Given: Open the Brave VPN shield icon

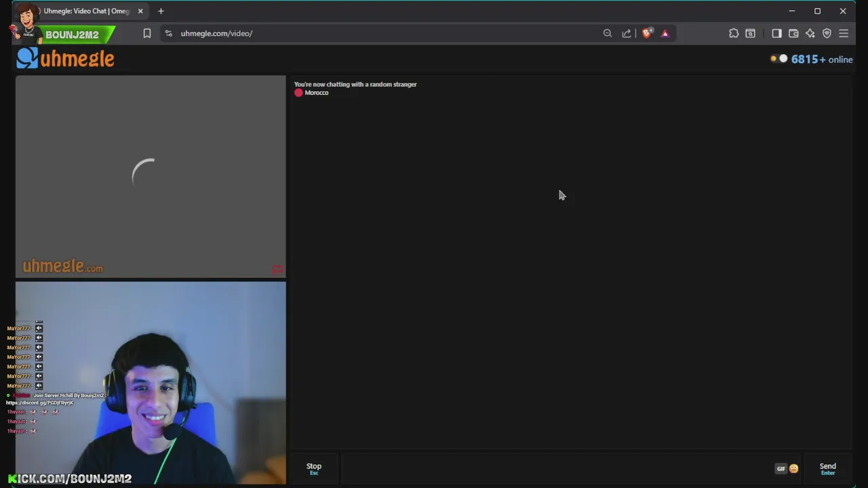Looking at the screenshot, I should [827, 33].
